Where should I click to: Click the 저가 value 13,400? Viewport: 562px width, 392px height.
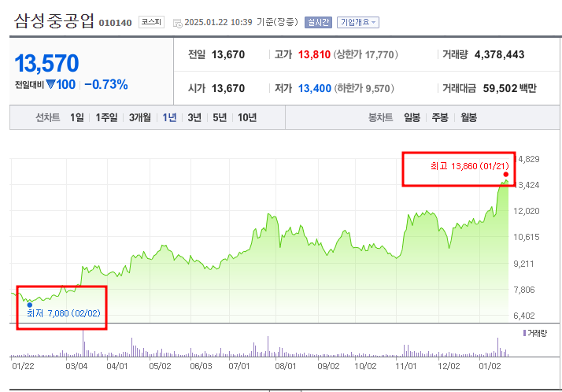(315, 88)
